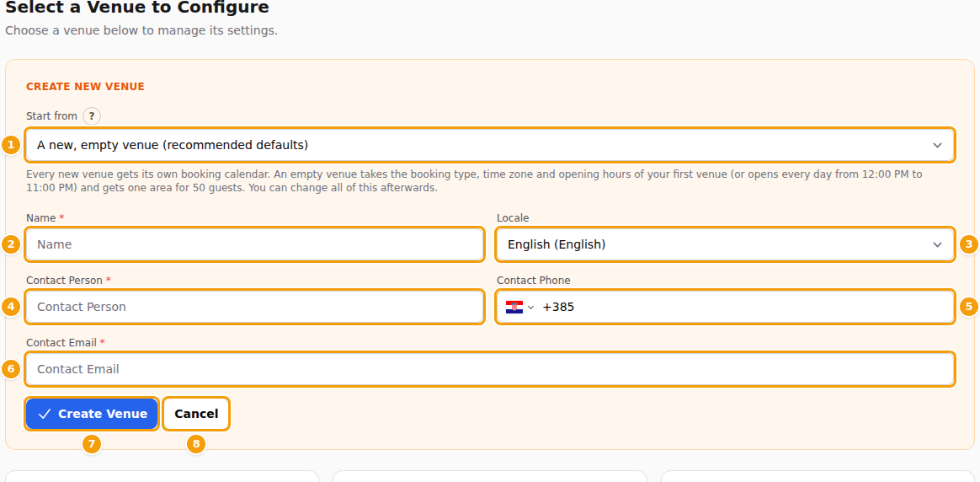Click the checkmark icon on Create Venue button

tap(45, 414)
